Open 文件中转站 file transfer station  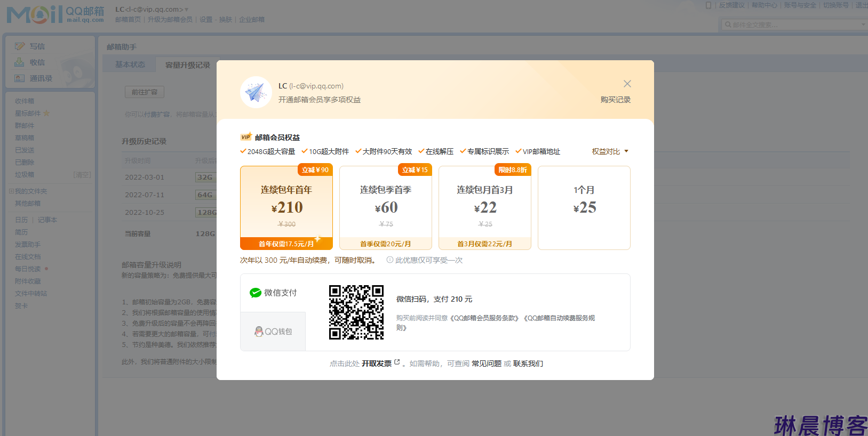31,294
